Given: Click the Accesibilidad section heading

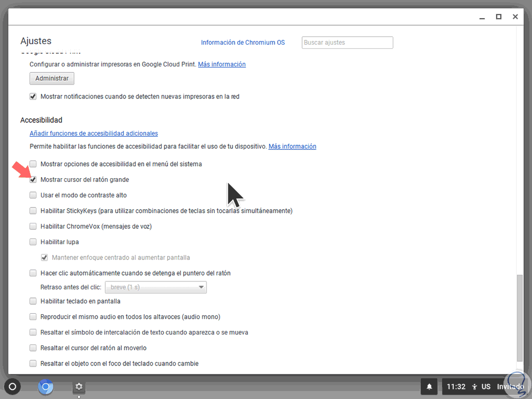Looking at the screenshot, I should [41, 120].
